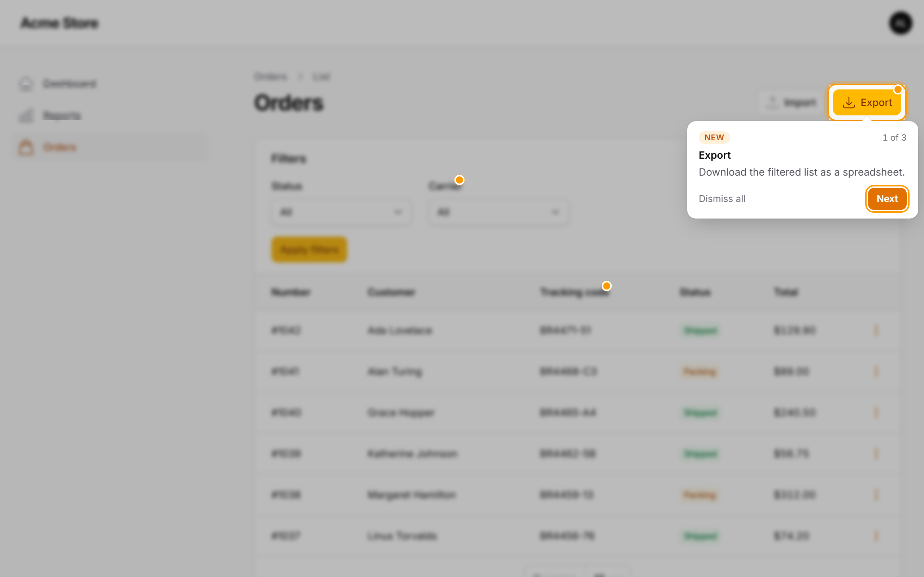Click the hotspot dot beside Tracking code
The height and width of the screenshot is (577, 924).
606,286
